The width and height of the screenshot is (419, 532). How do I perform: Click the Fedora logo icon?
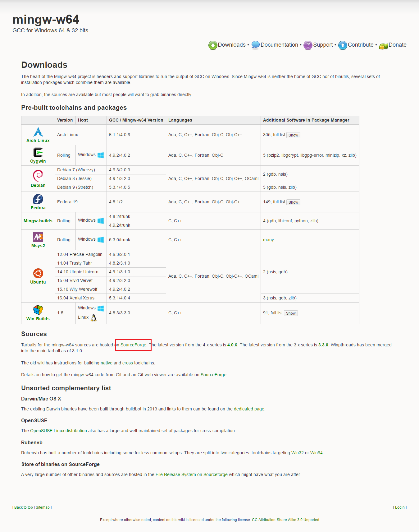click(x=38, y=199)
